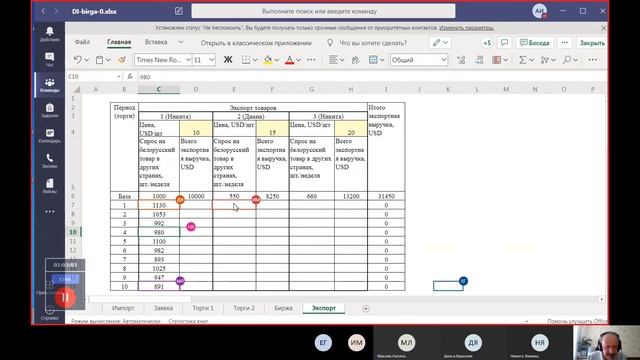Image resolution: width=640 pixels, height=360 pixels.
Task: Go back with the left navigation arrow
Action: click(43, 11)
